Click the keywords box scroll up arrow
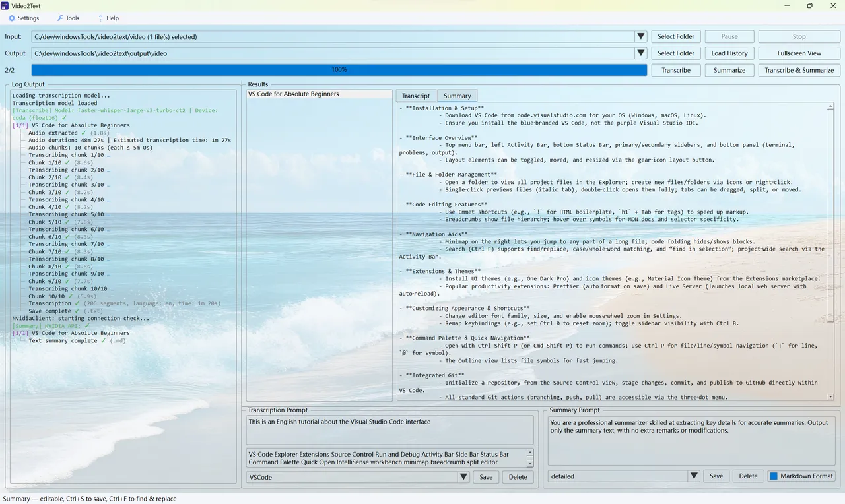 coord(529,453)
